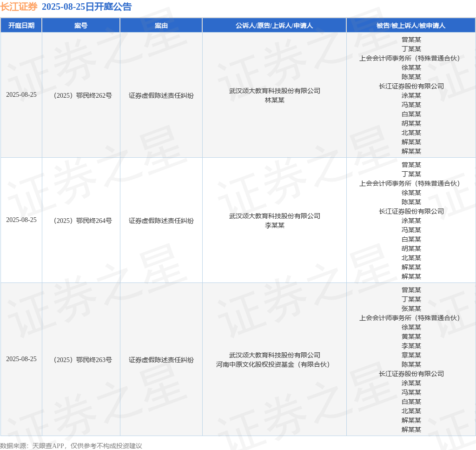Click case number (2025)鄂民终264号
The height and width of the screenshot is (450, 476).
tap(82, 221)
